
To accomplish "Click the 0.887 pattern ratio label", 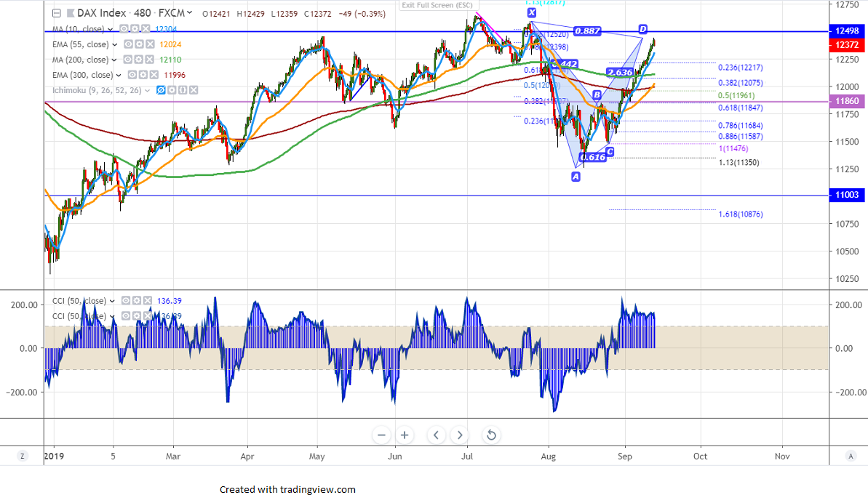I will 587,31.
